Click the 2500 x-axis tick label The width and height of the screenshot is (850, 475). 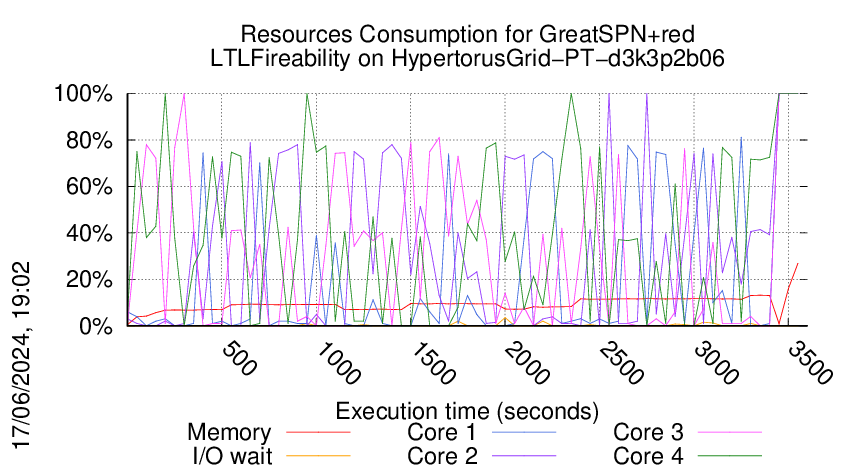coord(622,363)
